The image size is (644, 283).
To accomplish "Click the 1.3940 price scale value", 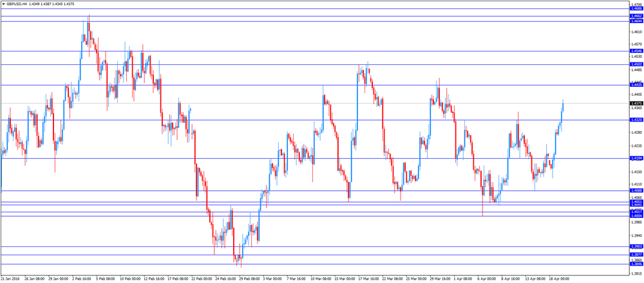I will (637, 236).
